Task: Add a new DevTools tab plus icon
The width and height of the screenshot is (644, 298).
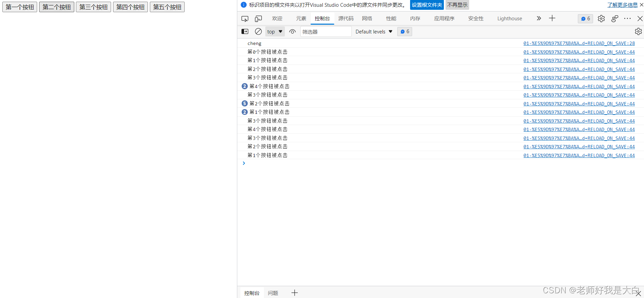Action: [552, 18]
